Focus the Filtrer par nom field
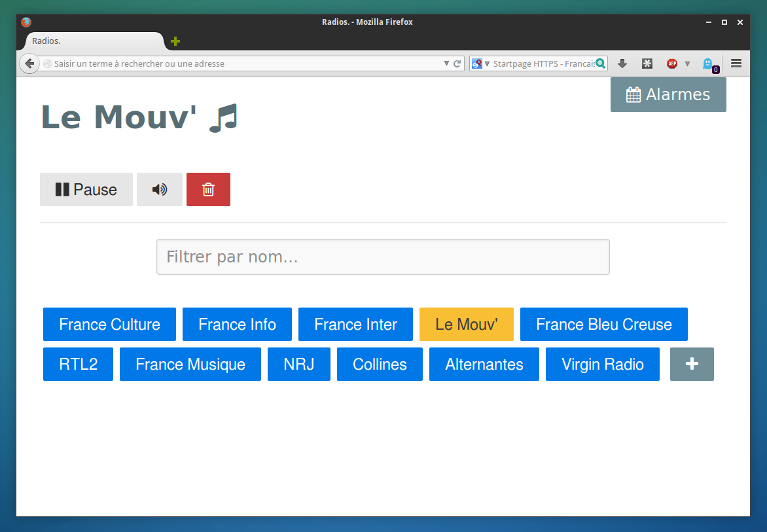The image size is (767, 532). tap(383, 257)
